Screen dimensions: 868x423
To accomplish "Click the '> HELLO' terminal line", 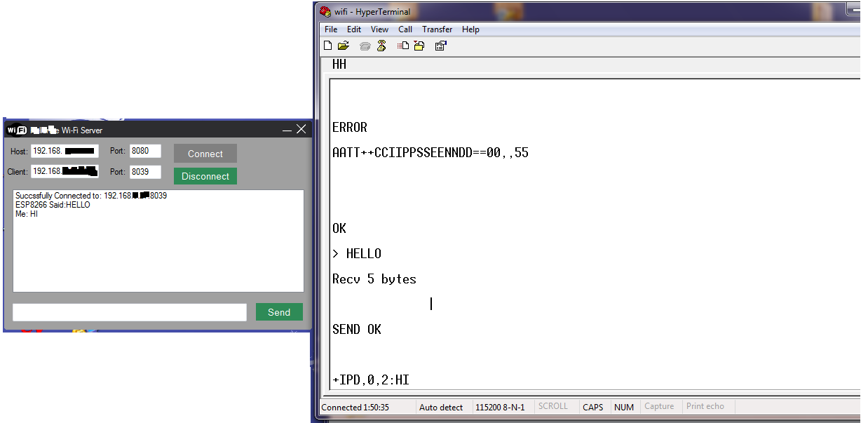I will click(357, 254).
